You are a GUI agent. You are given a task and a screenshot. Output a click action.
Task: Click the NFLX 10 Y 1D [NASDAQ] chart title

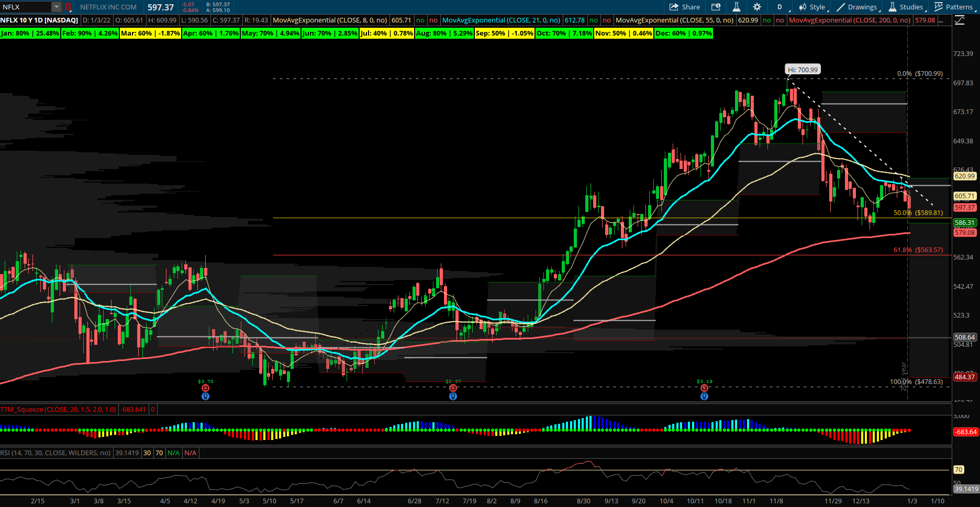click(x=39, y=20)
